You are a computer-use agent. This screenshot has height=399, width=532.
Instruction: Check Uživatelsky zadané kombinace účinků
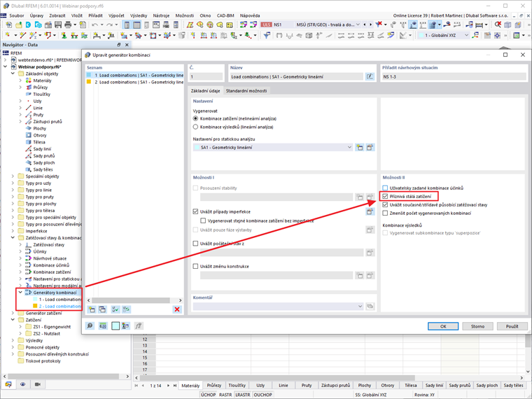tap(385, 188)
